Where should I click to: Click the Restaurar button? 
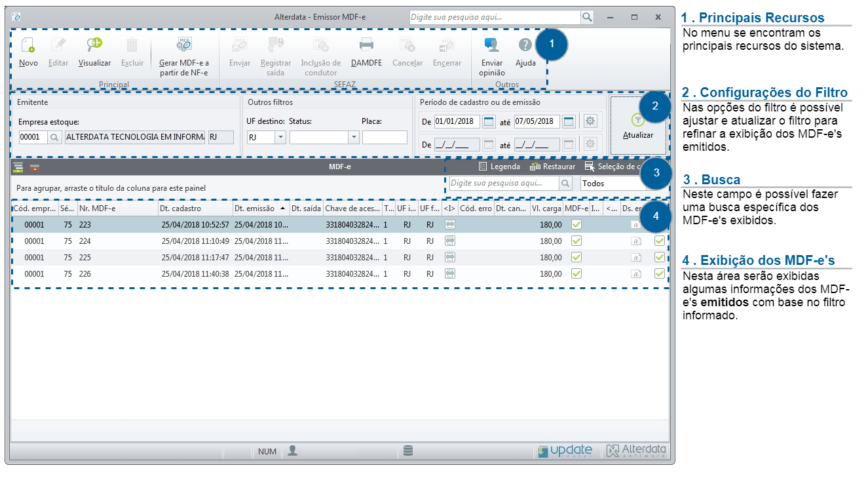coord(552,167)
